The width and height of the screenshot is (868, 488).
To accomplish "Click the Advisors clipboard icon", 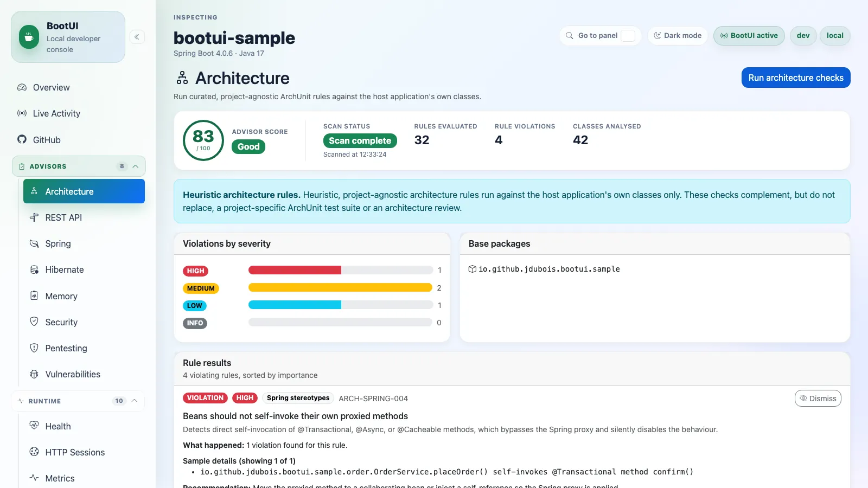I will point(22,166).
